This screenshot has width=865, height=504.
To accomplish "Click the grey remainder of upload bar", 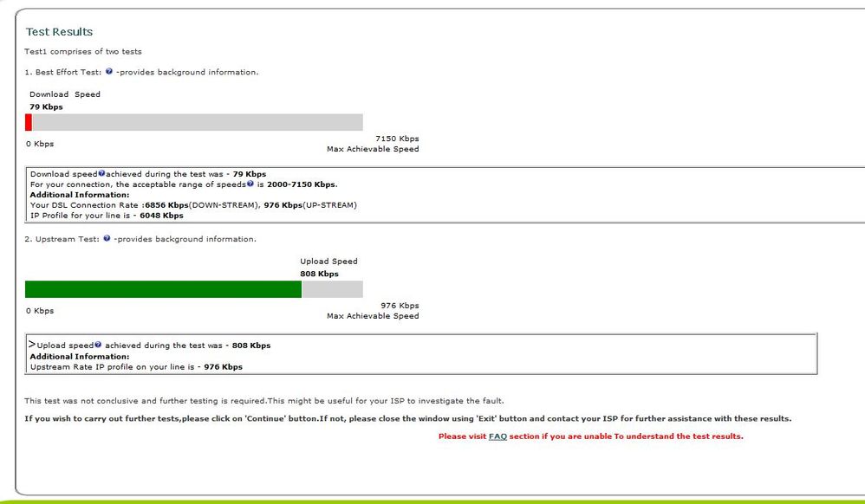I will 332,289.
